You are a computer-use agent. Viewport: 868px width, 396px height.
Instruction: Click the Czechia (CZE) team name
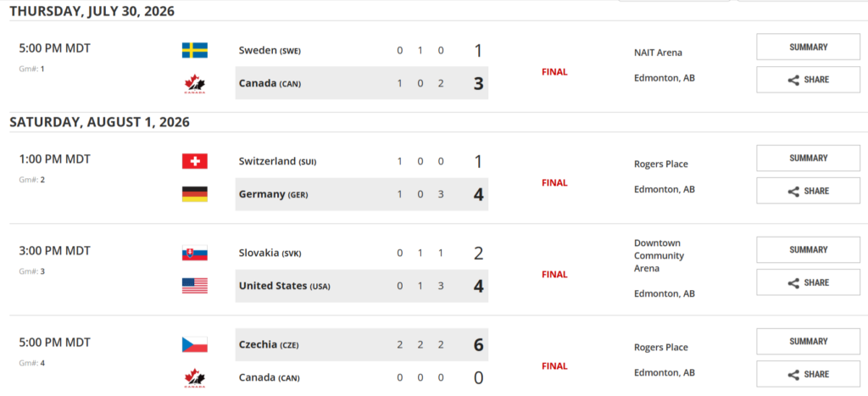270,344
